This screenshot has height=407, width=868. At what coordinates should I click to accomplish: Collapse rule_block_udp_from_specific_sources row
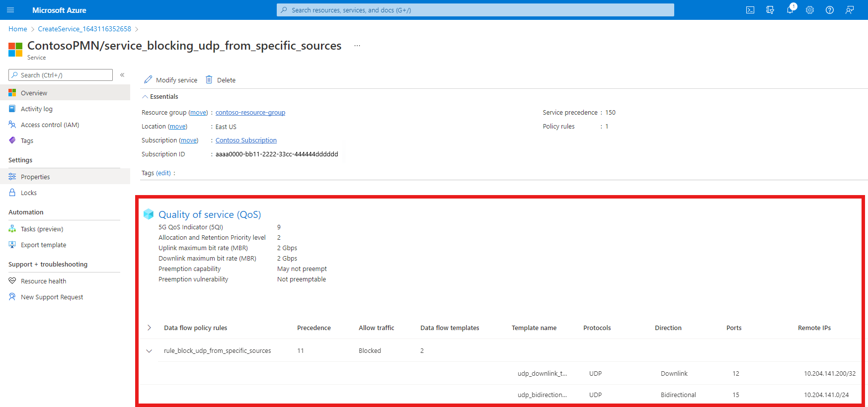coord(149,351)
